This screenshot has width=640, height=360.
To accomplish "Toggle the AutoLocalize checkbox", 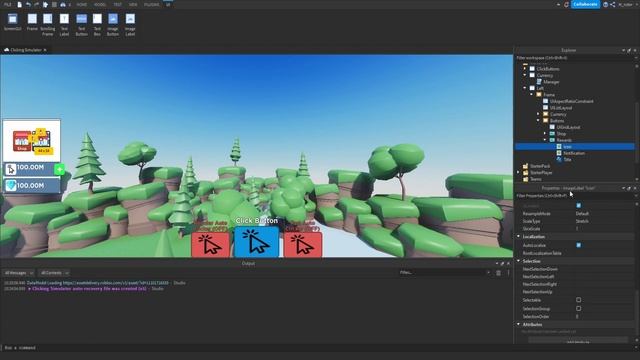I will [x=578, y=245].
